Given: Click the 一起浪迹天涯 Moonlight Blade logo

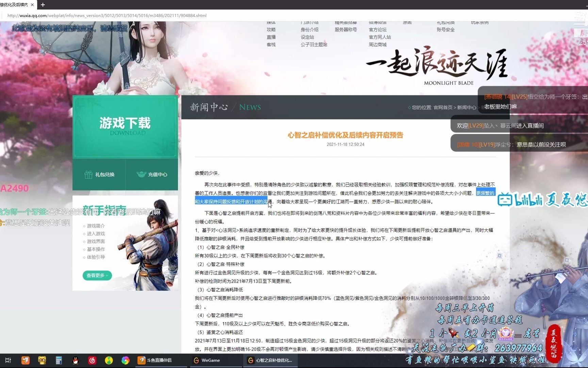Looking at the screenshot, I should [437, 66].
